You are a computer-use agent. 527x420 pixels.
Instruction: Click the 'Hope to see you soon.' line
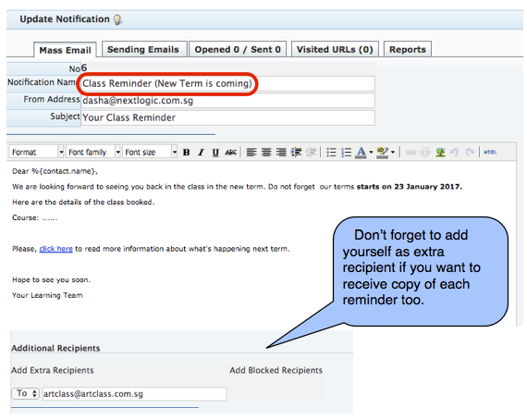point(52,279)
